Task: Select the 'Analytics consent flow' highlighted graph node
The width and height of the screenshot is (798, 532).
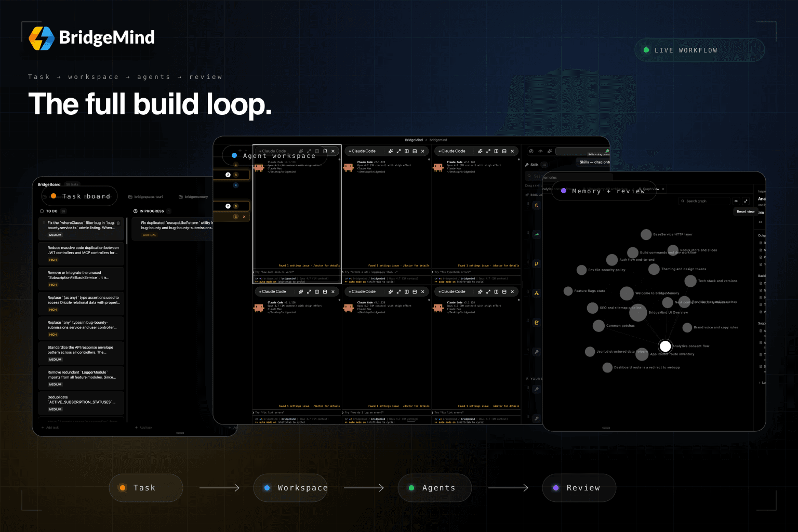Action: 665,346
